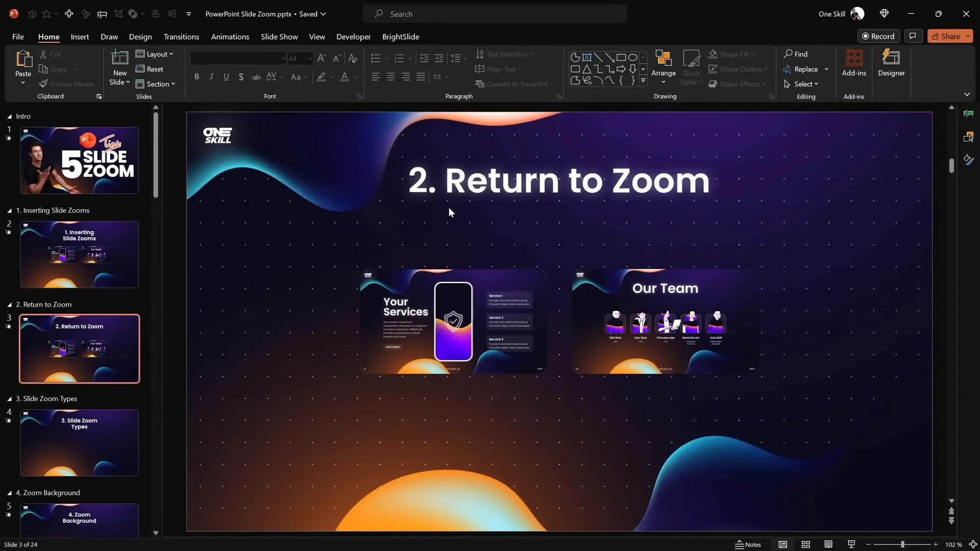The height and width of the screenshot is (551, 980).
Task: Click the Microsoft Premium diamond icon
Action: point(884,14)
